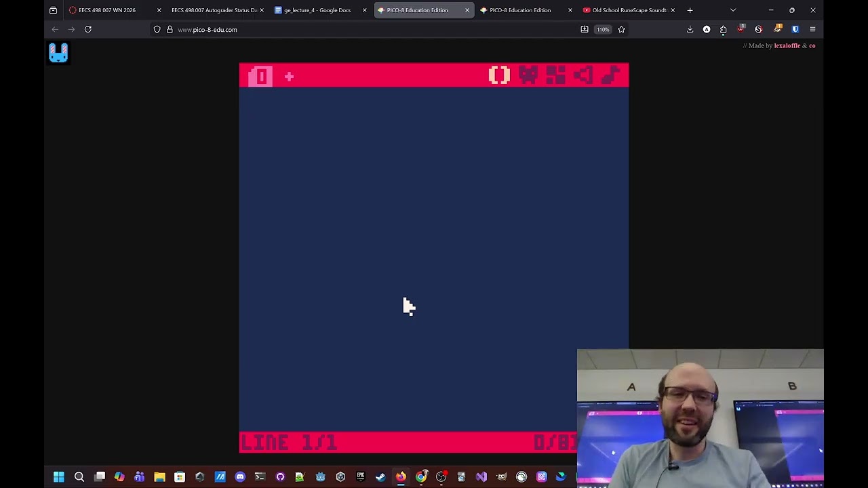The image size is (868, 488).
Task: Reset the 110% zoom level indicator
Action: click(x=603, y=29)
